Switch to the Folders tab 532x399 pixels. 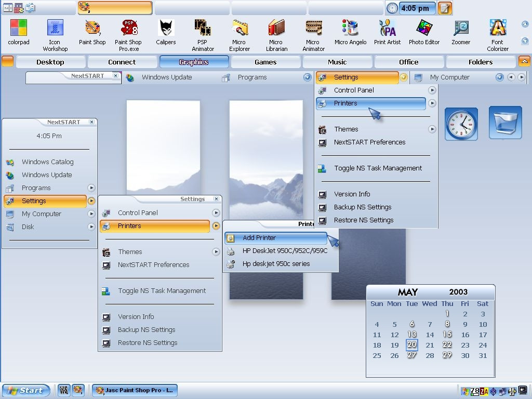point(481,62)
